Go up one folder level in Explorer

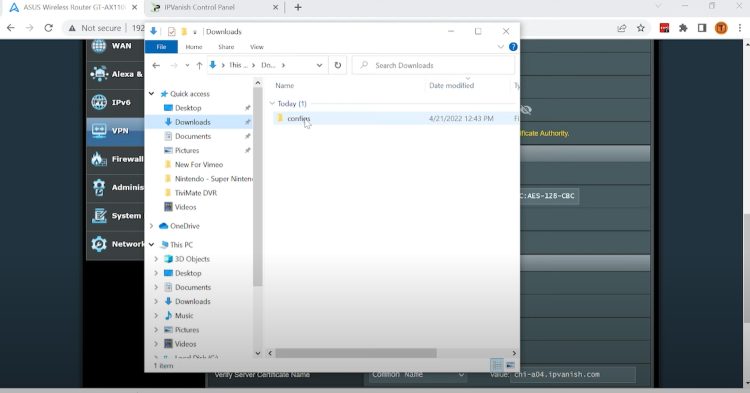[x=199, y=66]
